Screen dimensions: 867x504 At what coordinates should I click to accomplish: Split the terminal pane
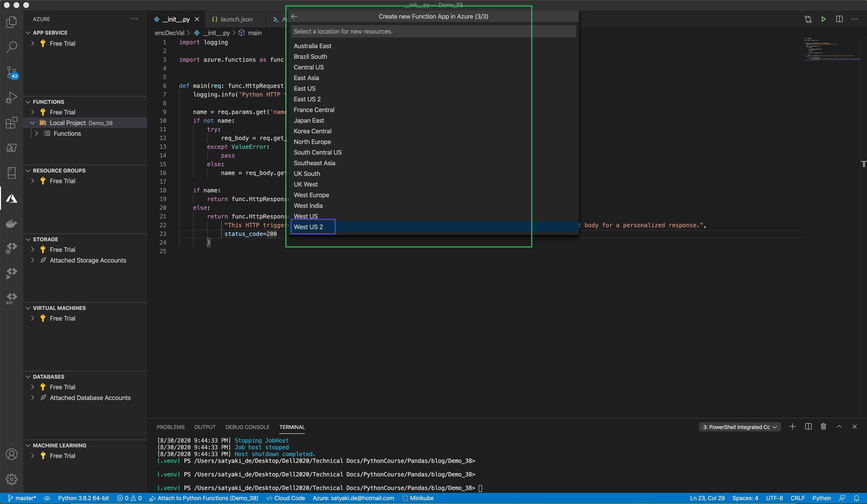pos(808,427)
